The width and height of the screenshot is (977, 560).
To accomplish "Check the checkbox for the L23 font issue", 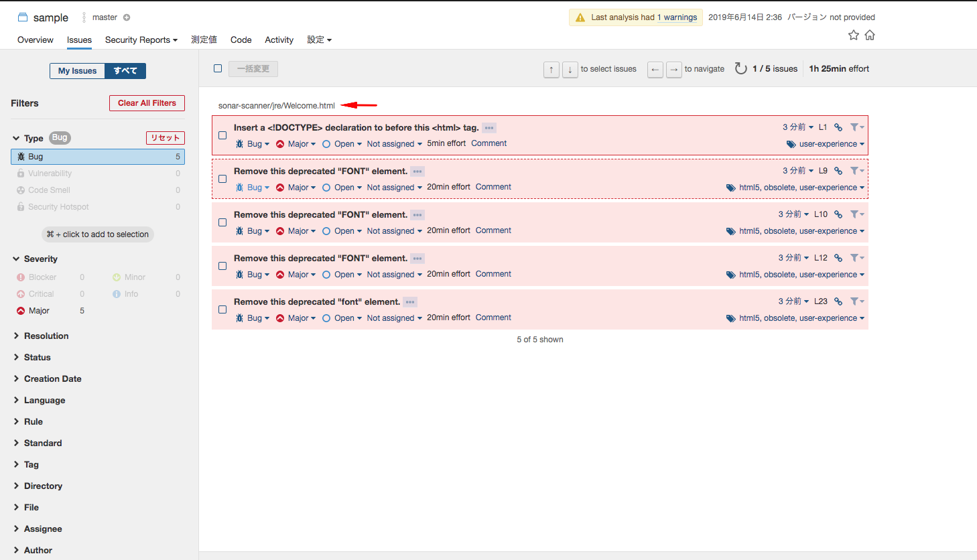I will coord(222,309).
